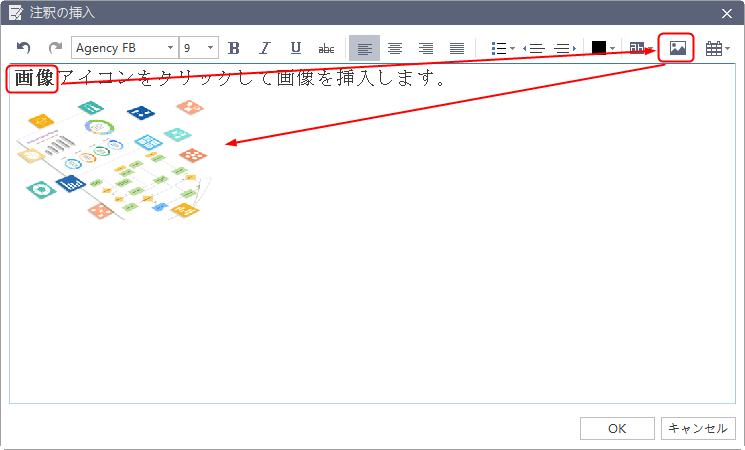The width and height of the screenshot is (745, 450).
Task: Click the insert image icon
Action: 678,48
